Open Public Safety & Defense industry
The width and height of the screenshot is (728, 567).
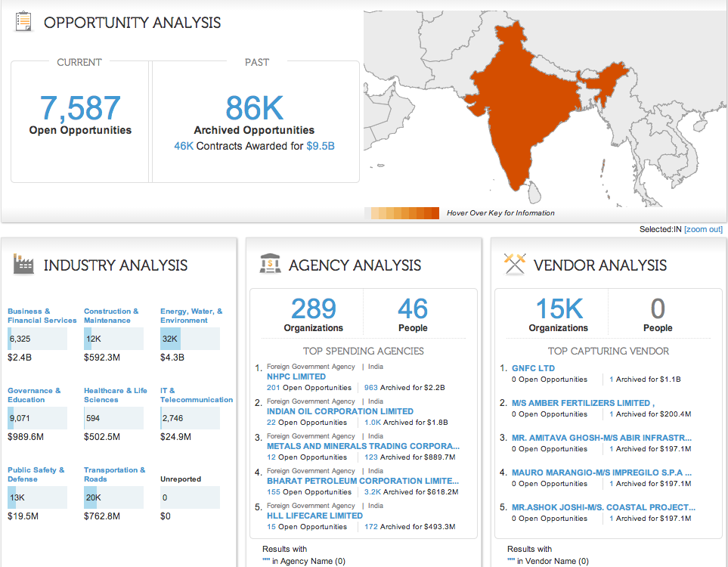coord(36,475)
